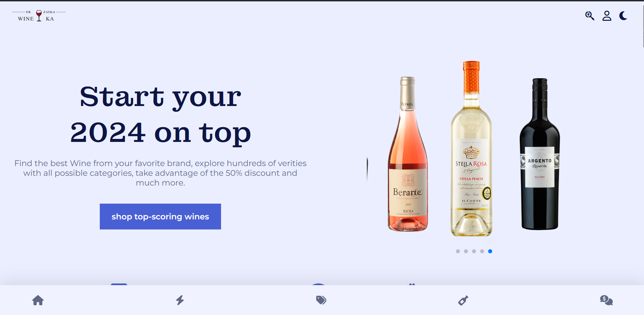Open the lightning bolt nav icon
Image resolution: width=644 pixels, height=315 pixels.
pos(180,300)
